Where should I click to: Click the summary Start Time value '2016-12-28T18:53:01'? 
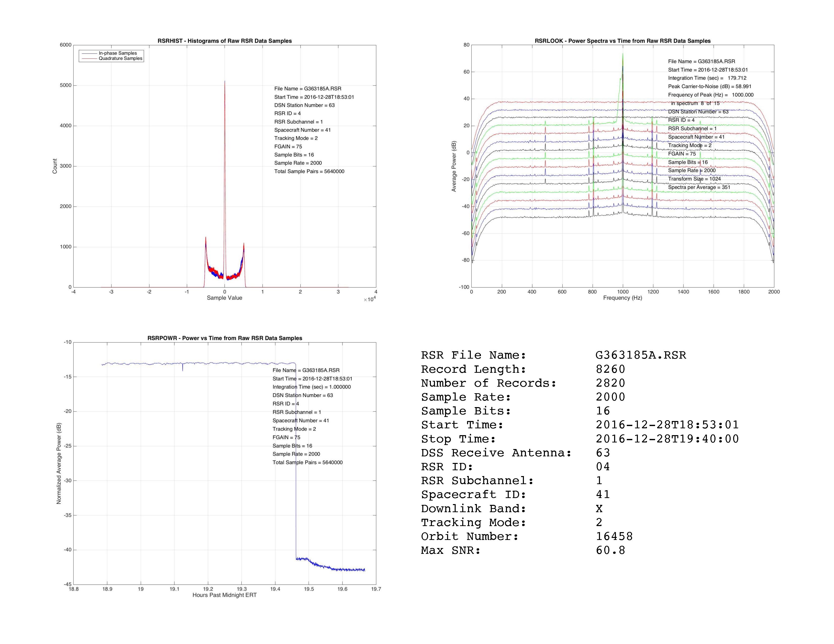tap(667, 425)
